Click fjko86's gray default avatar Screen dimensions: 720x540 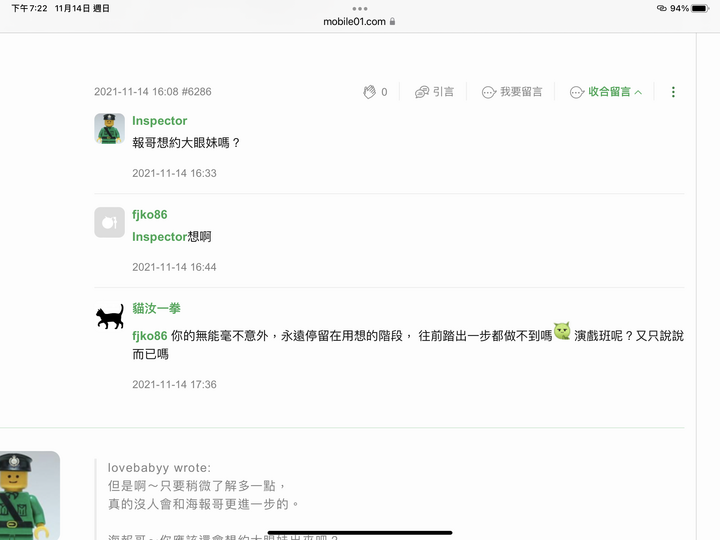click(x=109, y=222)
